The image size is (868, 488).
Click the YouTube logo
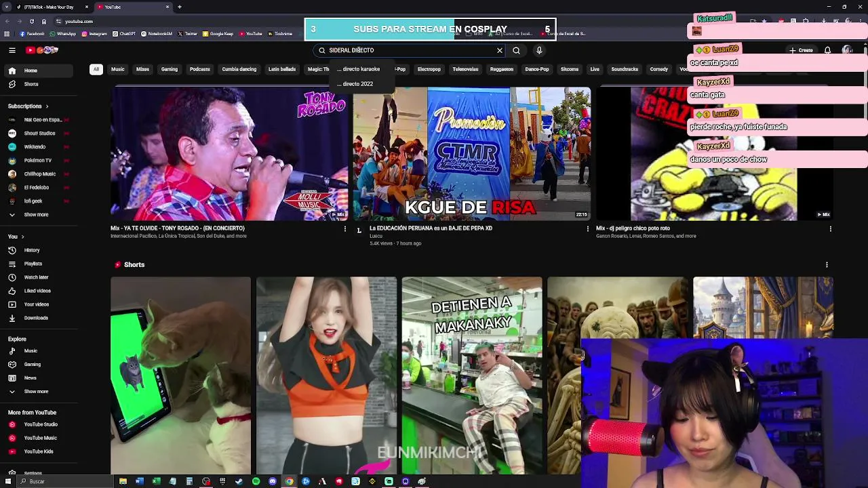pos(42,50)
